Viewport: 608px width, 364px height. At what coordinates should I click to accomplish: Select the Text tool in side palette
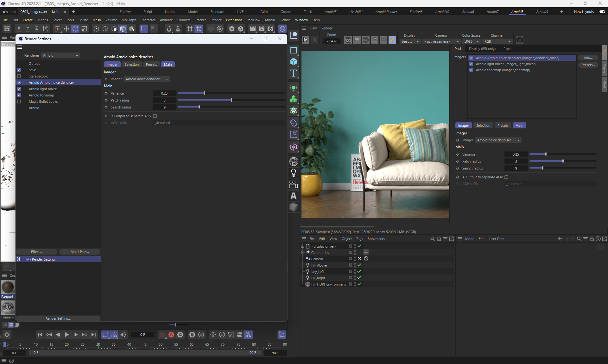[x=294, y=73]
